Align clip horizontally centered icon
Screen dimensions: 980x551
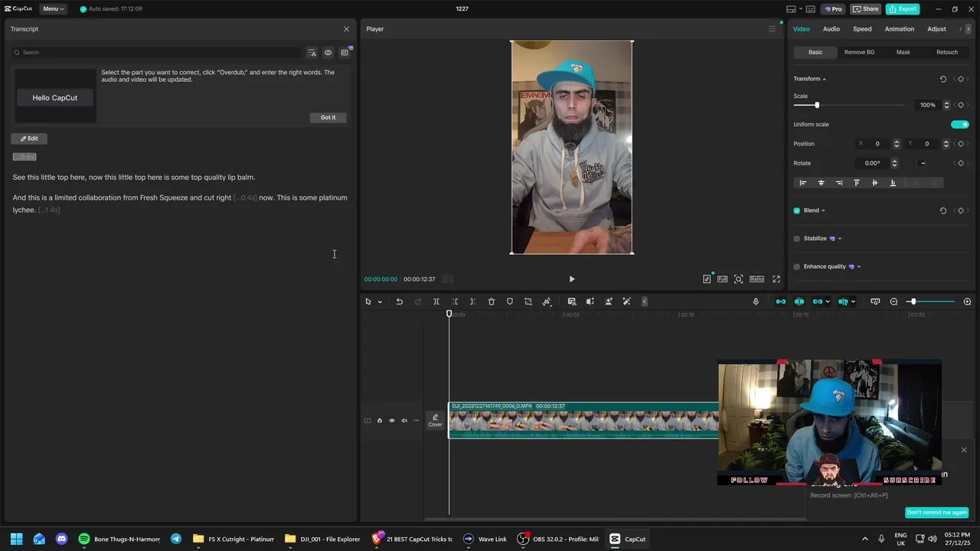click(821, 183)
